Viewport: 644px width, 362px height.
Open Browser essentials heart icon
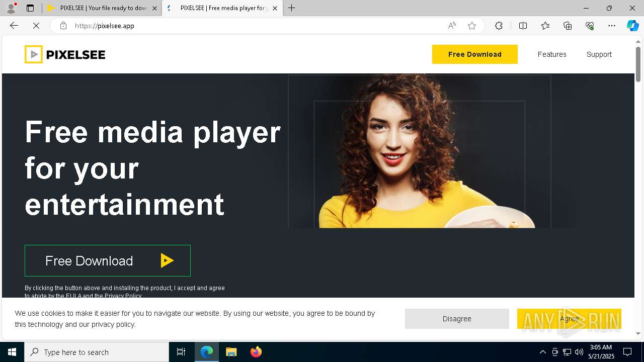590,26
